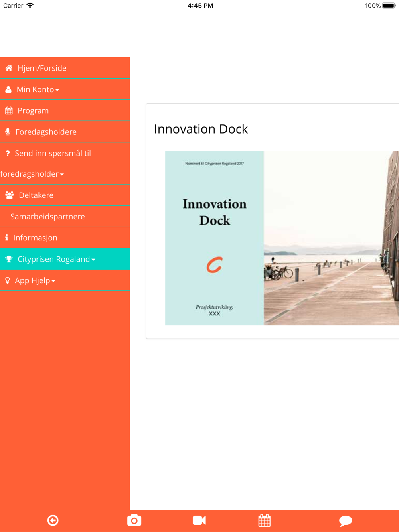
Task: Tap the Wi-Fi status icon
Action: (30, 6)
